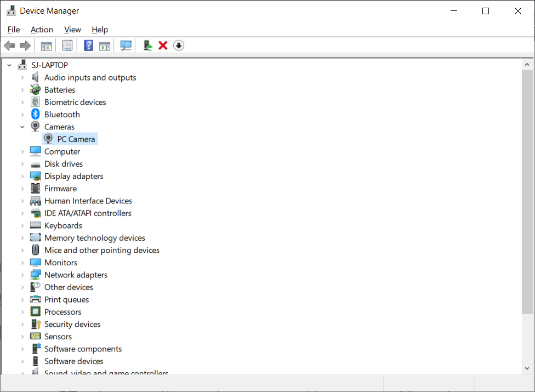The image size is (535, 392).
Task: Click the Bluetooth icon in the device tree
Action: point(36,115)
